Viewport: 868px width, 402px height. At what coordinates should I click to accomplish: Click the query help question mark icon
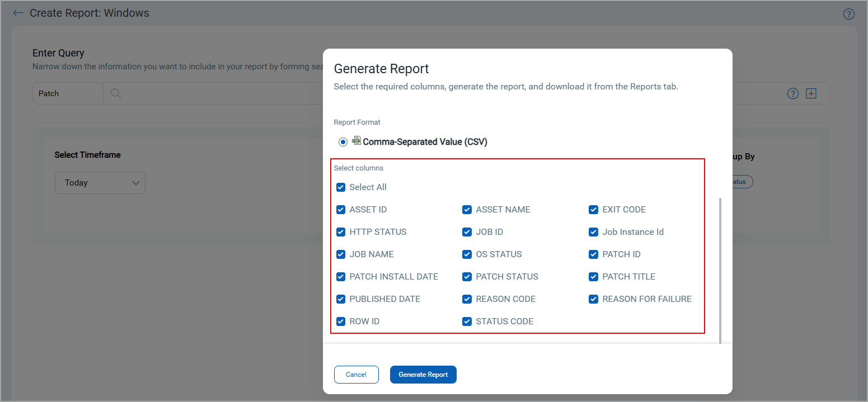[x=792, y=94]
